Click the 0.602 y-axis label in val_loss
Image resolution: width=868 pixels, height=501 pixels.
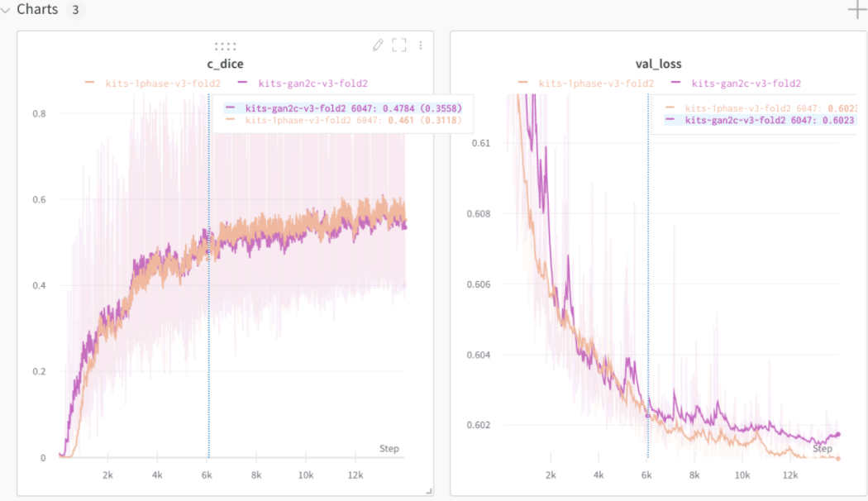tap(479, 425)
